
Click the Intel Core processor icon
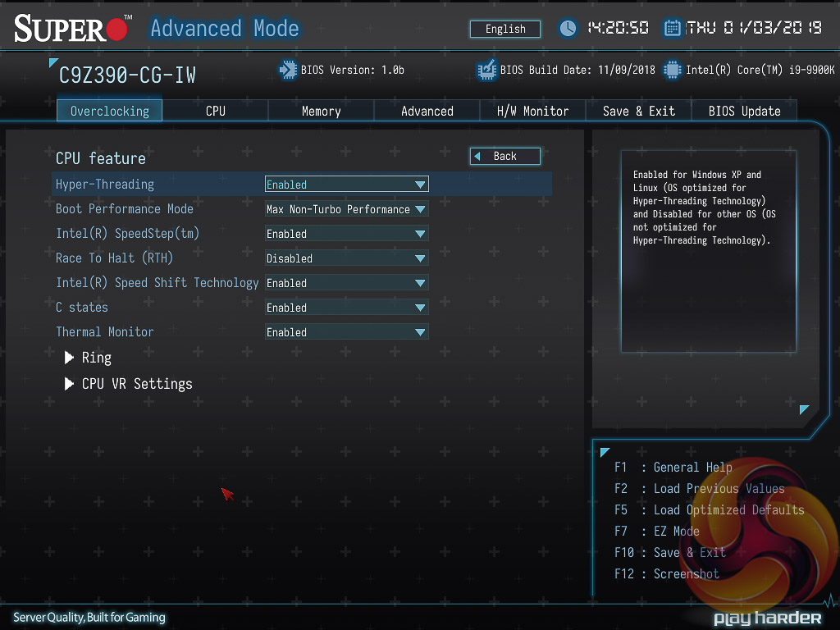pos(673,70)
